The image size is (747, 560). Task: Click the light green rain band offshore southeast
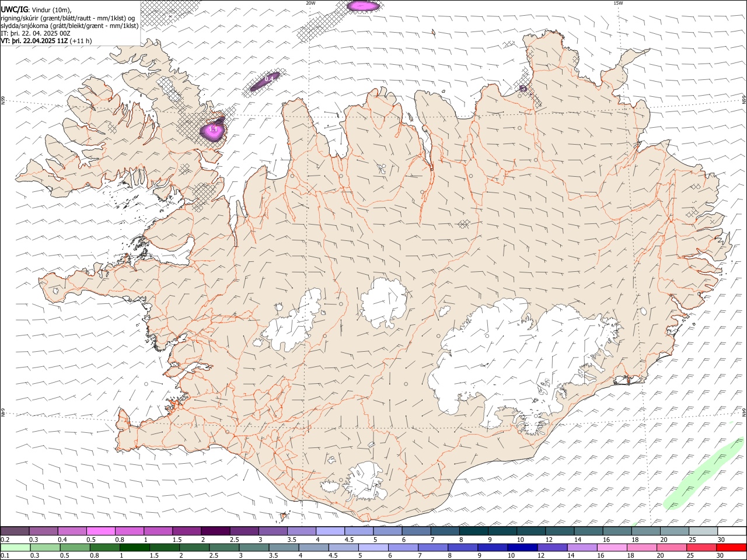pyautogui.click(x=704, y=474)
